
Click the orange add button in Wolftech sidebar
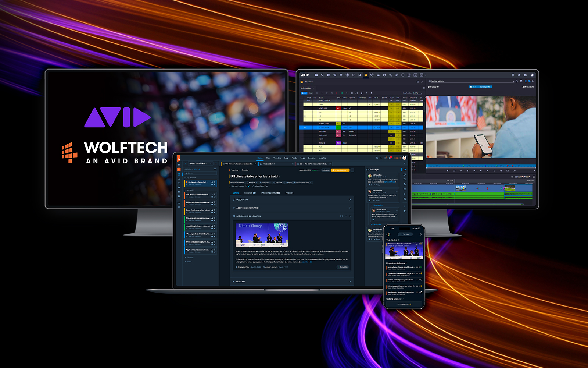tap(179, 169)
